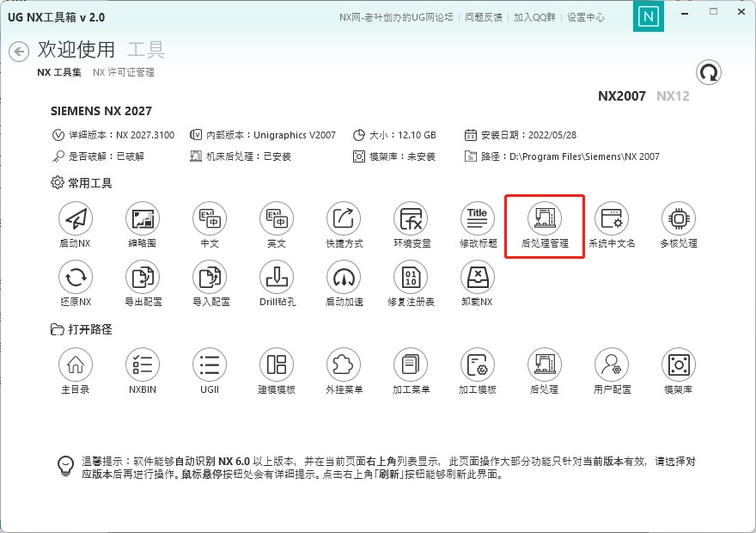Open the 系统中文名 tool
This screenshot has height=533, width=756.
click(x=612, y=219)
